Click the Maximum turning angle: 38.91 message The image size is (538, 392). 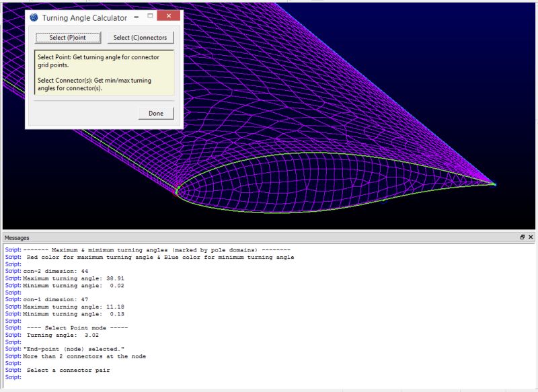pyautogui.click(x=74, y=278)
